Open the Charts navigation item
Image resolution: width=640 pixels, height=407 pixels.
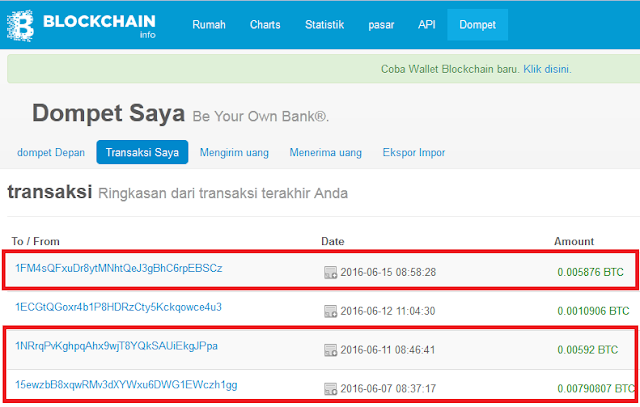(x=265, y=25)
